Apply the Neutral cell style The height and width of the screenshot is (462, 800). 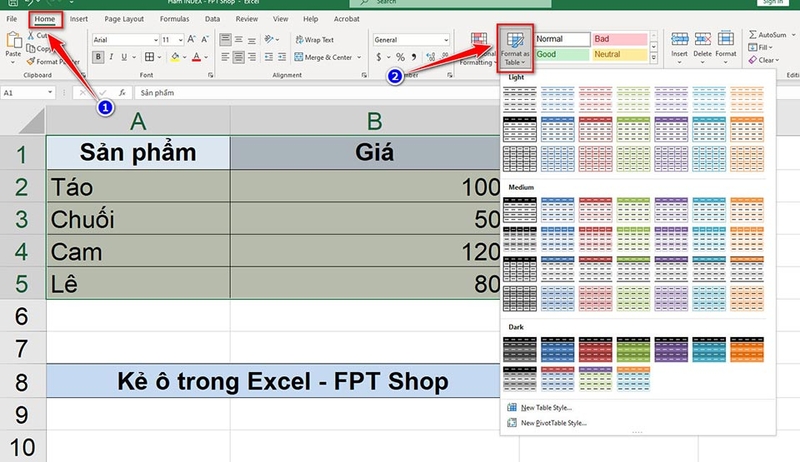[620, 54]
